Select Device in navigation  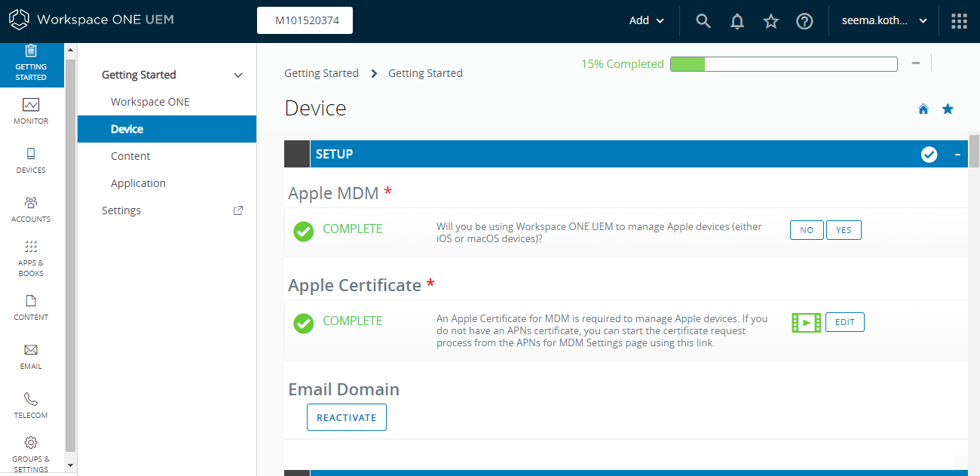tap(167, 129)
